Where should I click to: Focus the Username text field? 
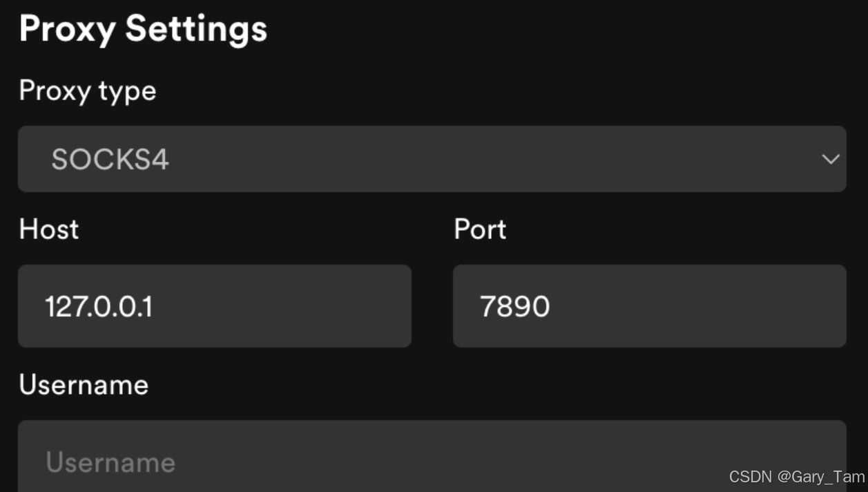point(432,462)
